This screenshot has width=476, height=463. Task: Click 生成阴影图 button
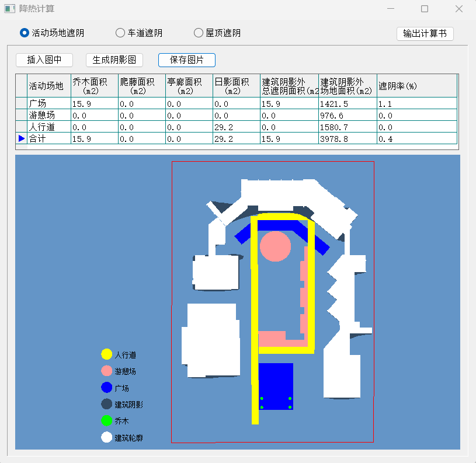click(x=114, y=60)
